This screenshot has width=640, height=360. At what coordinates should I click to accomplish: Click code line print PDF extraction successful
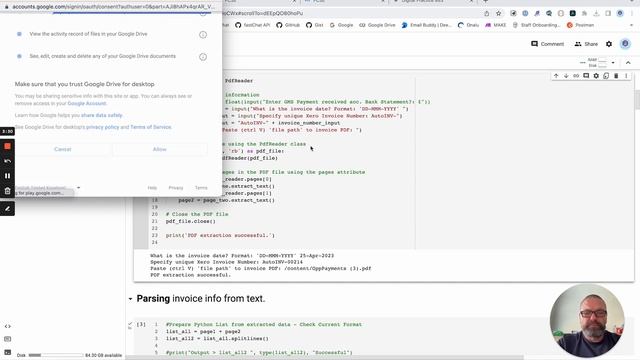click(x=220, y=236)
